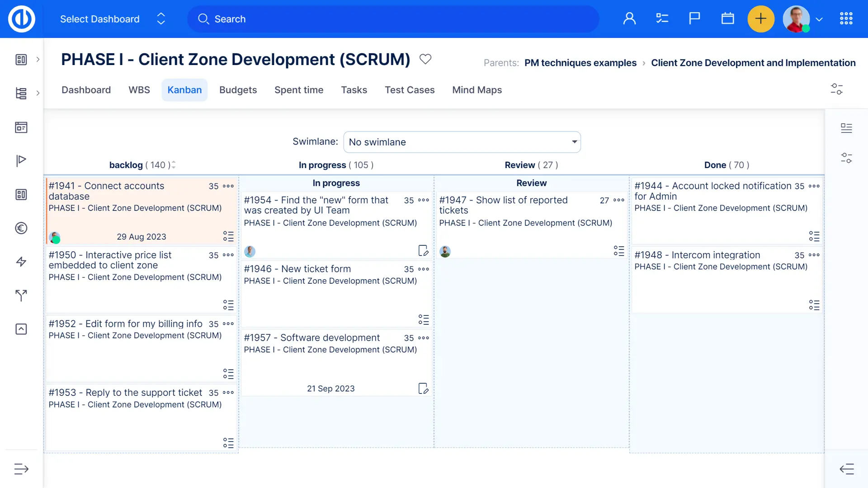Image resolution: width=868 pixels, height=488 pixels.
Task: Click the yellow plus create button
Action: [x=761, y=19]
